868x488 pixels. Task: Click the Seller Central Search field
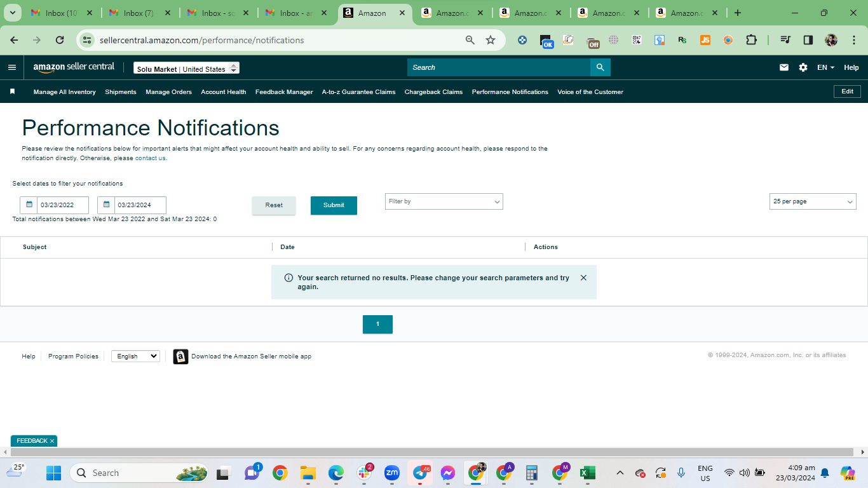pos(499,67)
